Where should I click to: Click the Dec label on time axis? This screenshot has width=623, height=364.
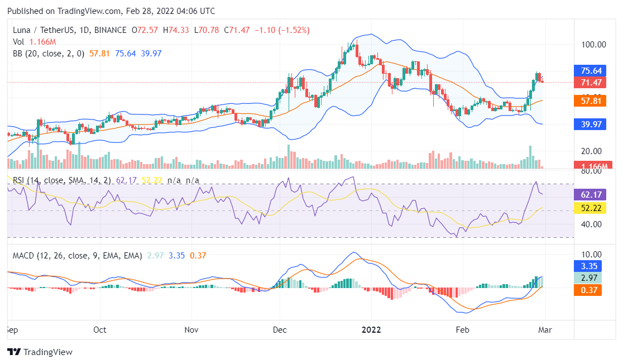point(279,330)
